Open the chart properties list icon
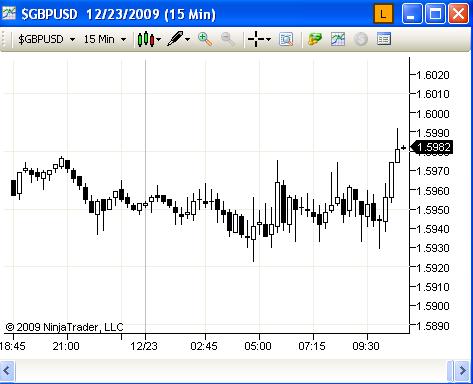The height and width of the screenshot is (384, 473). (384, 39)
